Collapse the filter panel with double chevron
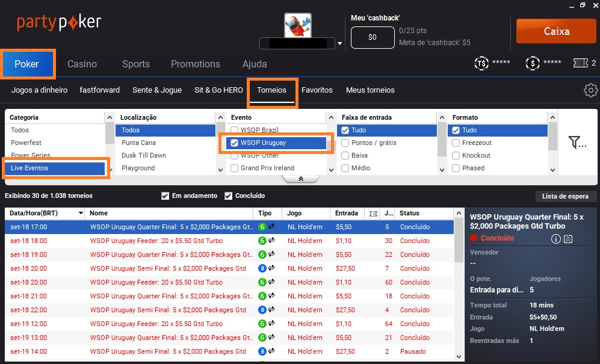Screen dimensions: 600x364 point(300,179)
